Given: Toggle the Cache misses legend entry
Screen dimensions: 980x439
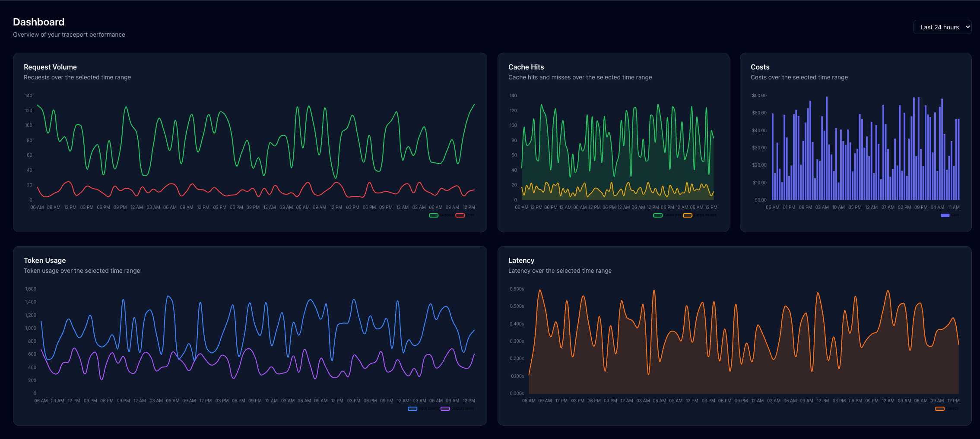Looking at the screenshot, I should tap(700, 215).
